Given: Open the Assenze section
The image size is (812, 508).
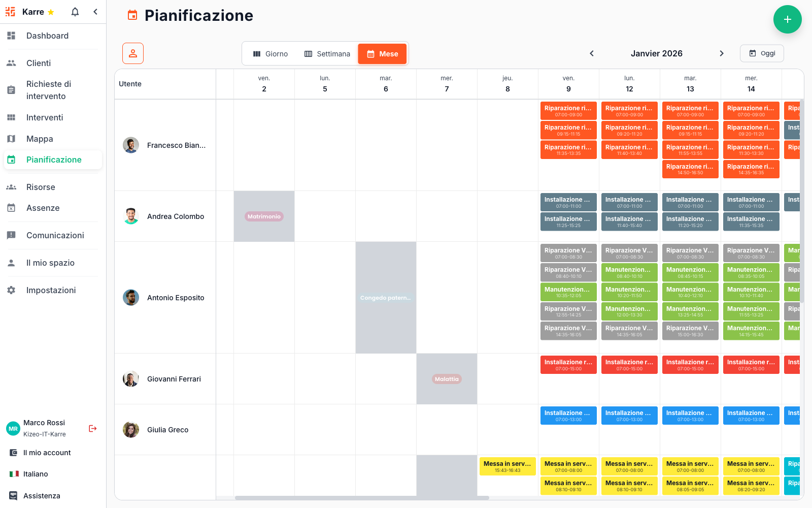Looking at the screenshot, I should (43, 208).
